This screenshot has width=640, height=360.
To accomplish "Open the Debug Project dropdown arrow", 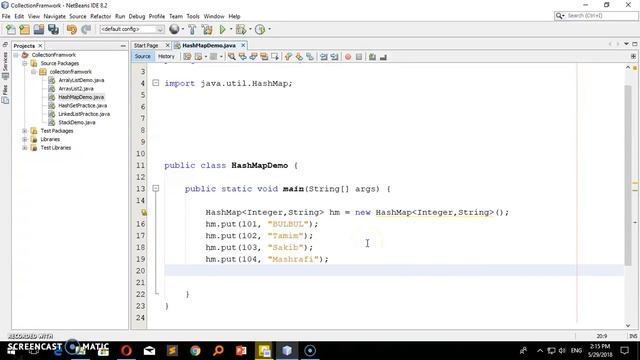I will click(250, 29).
